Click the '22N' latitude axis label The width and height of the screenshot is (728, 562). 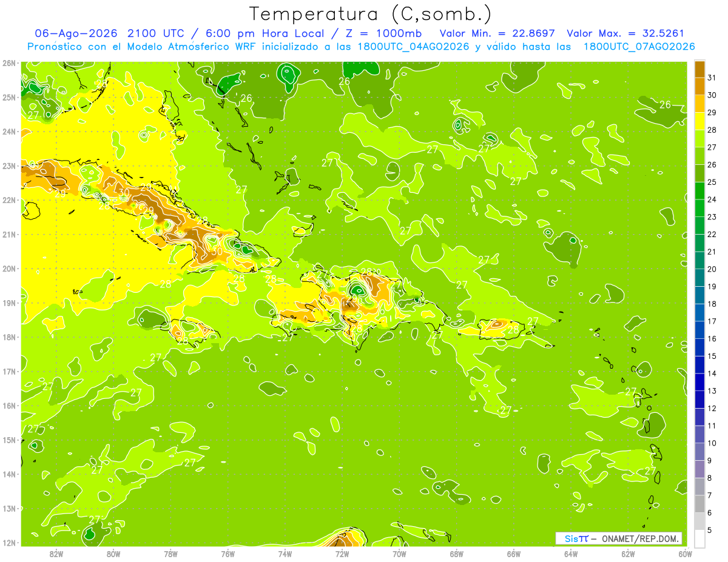[x=9, y=199]
